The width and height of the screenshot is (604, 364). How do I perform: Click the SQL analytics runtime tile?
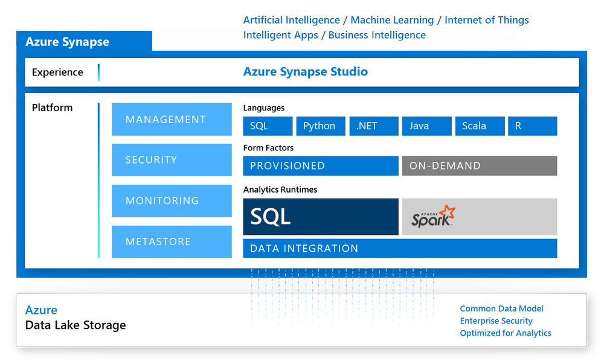pyautogui.click(x=321, y=216)
